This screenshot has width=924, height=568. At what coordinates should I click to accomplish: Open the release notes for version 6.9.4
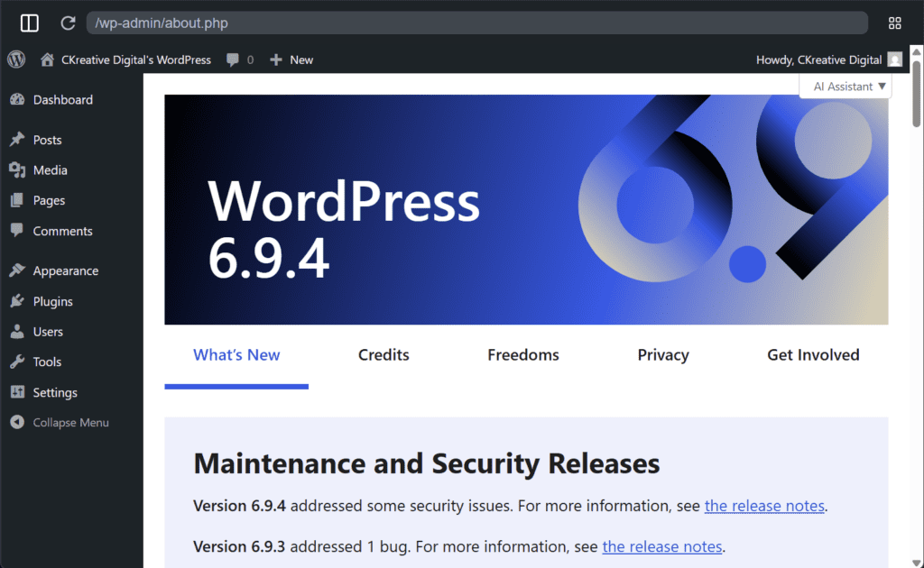(763, 506)
